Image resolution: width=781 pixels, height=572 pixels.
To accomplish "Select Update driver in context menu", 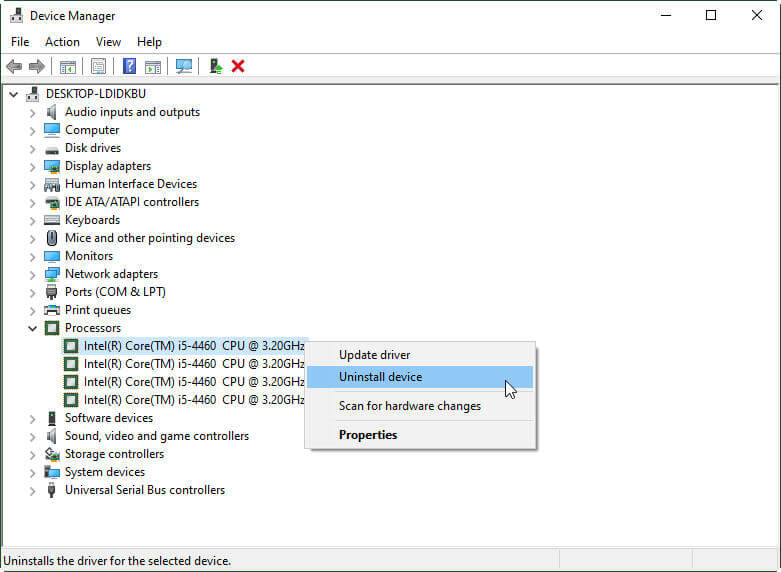I will [374, 355].
